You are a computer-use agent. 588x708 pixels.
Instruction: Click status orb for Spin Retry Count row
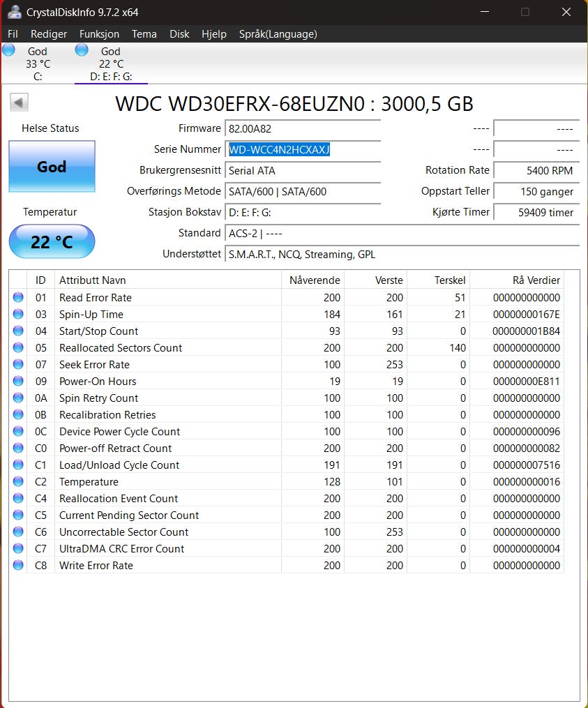coord(18,398)
